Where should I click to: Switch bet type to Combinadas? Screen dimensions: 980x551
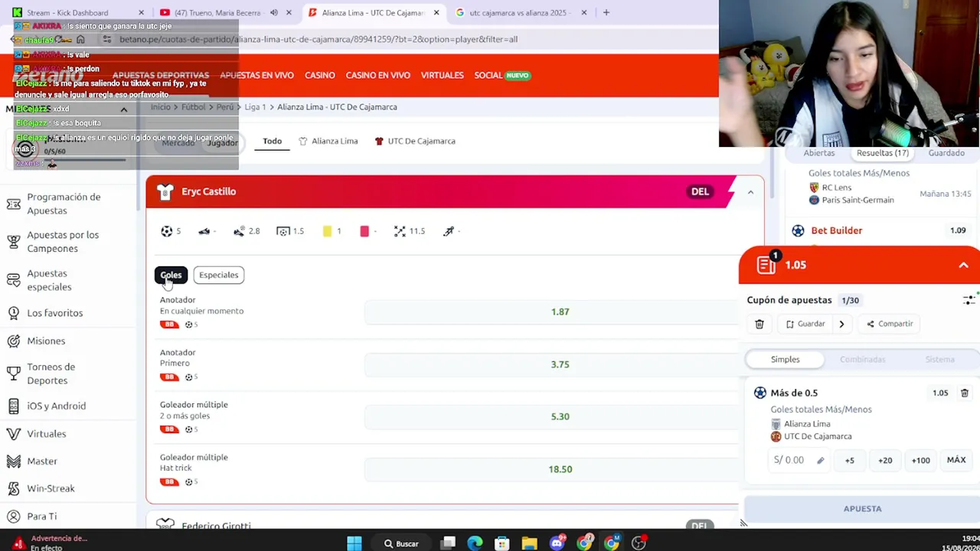click(862, 360)
